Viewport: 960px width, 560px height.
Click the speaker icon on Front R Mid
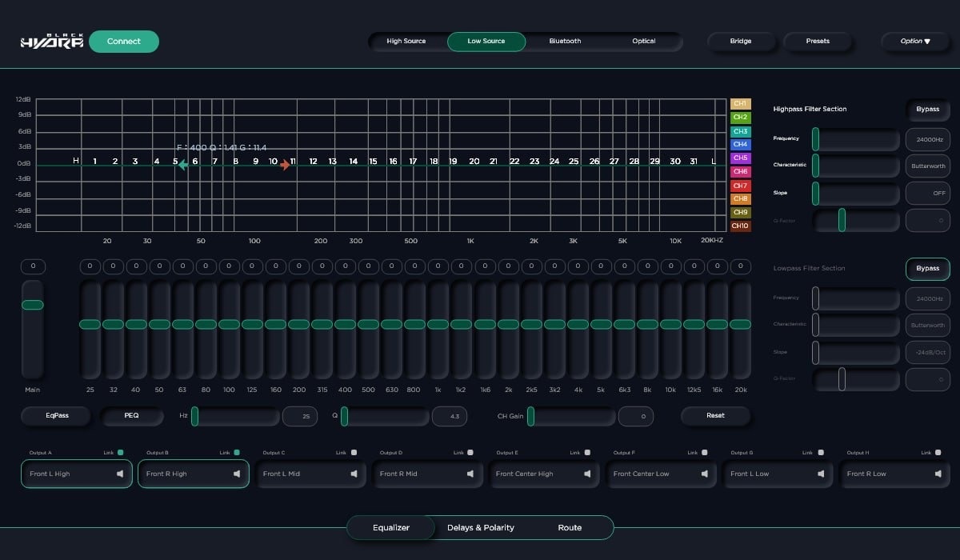click(470, 474)
